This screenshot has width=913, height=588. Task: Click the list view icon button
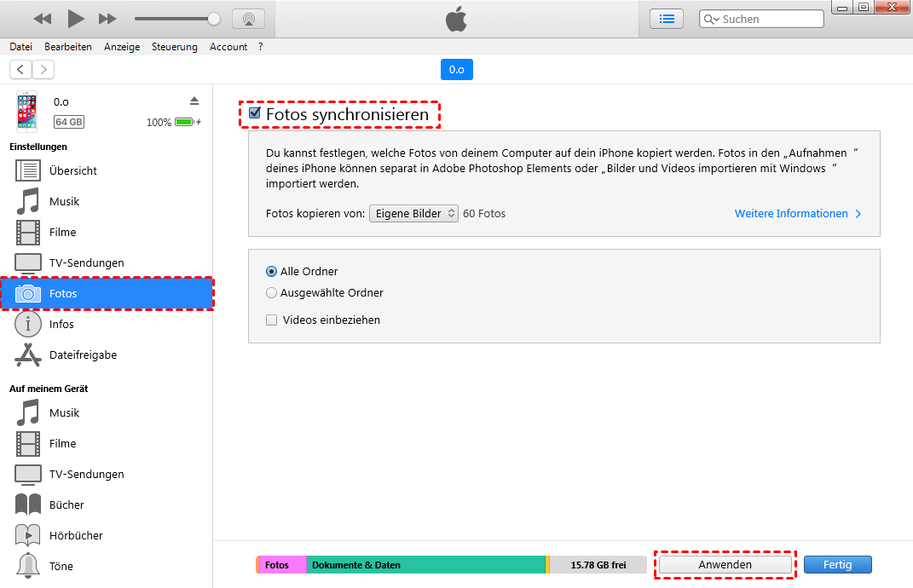[667, 19]
